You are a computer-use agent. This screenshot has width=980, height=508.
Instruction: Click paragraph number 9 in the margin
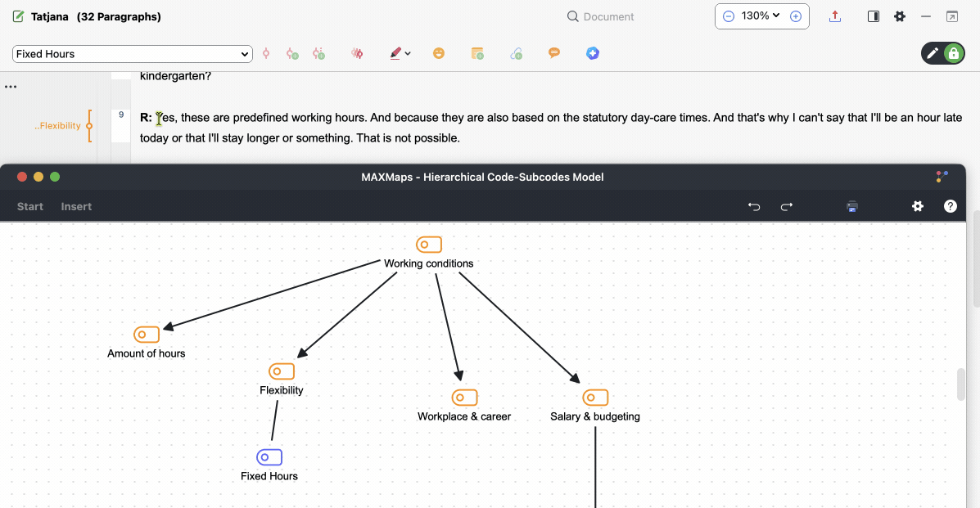click(x=121, y=115)
